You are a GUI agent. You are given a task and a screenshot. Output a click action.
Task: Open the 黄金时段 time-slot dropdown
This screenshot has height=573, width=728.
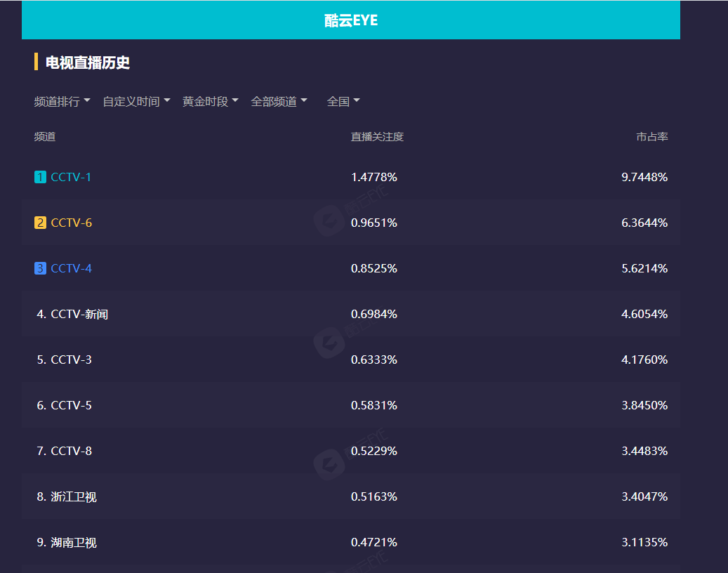[x=211, y=101]
